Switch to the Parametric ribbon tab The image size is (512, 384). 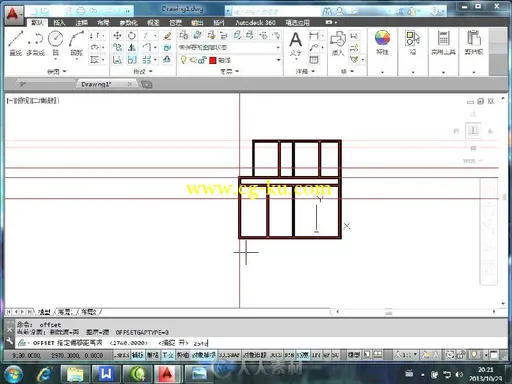(128, 23)
